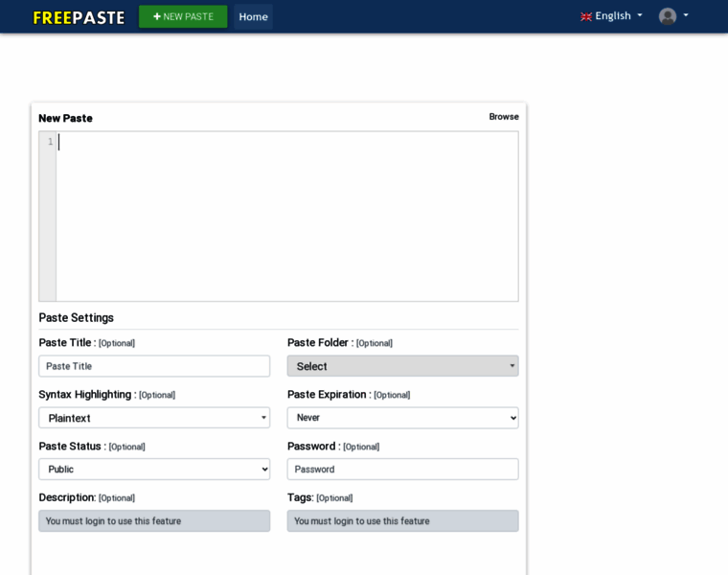Open the Paste Expiration Never dropdown
This screenshot has width=728, height=575.
pyautogui.click(x=402, y=418)
